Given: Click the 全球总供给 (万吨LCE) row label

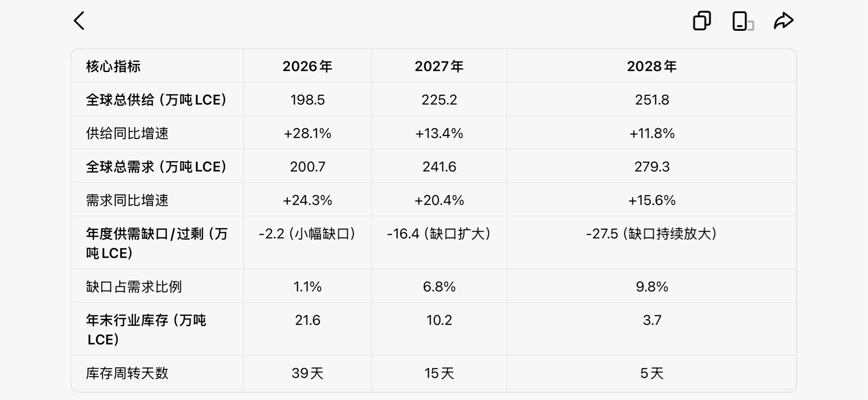Looking at the screenshot, I should coord(156,99).
